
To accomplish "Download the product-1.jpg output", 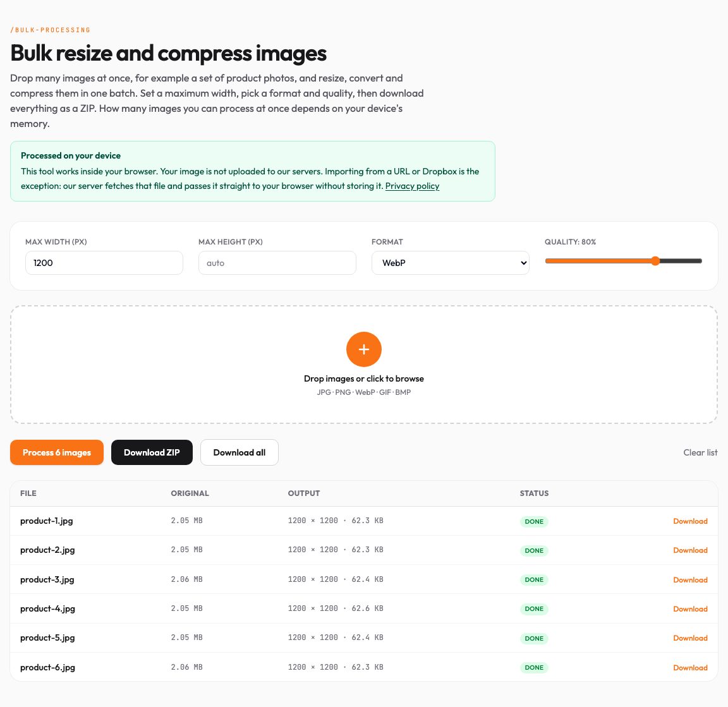I will click(x=690, y=521).
